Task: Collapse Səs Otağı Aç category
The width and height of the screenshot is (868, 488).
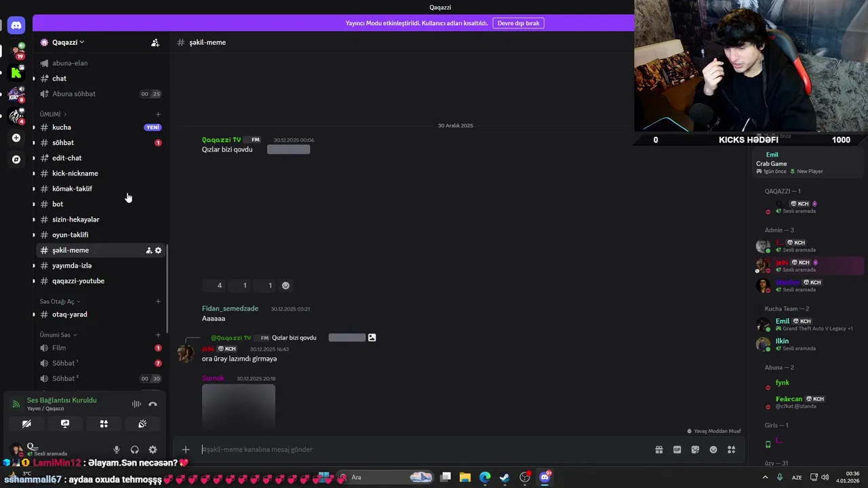Action: tap(60, 301)
